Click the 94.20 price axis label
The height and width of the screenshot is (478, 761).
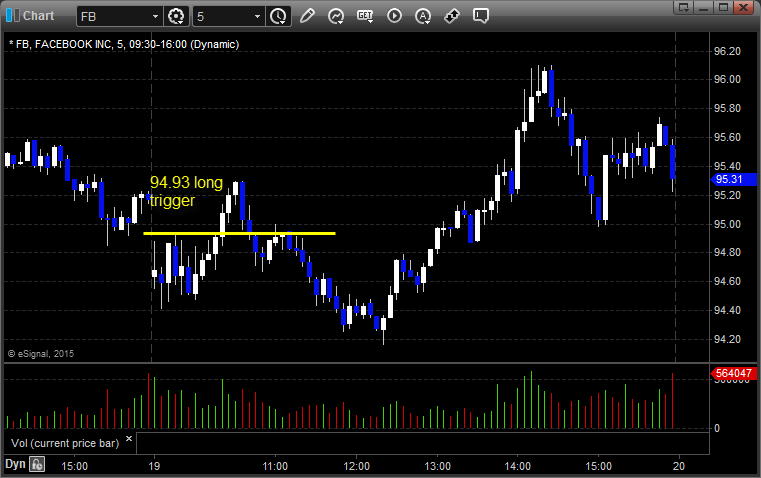(x=727, y=339)
